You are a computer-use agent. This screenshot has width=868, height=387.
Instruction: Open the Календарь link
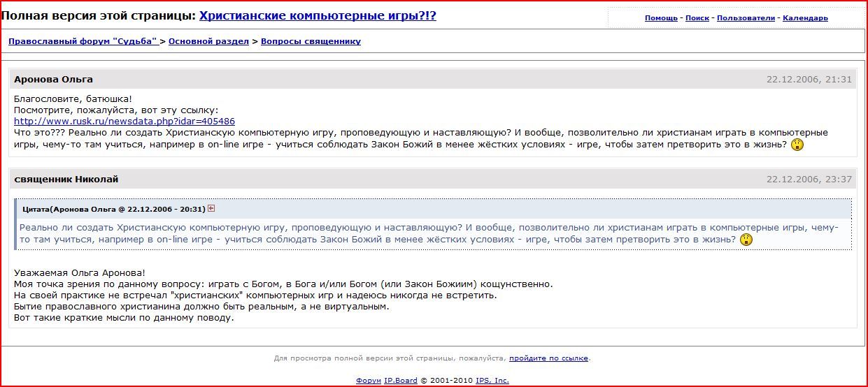tap(805, 18)
